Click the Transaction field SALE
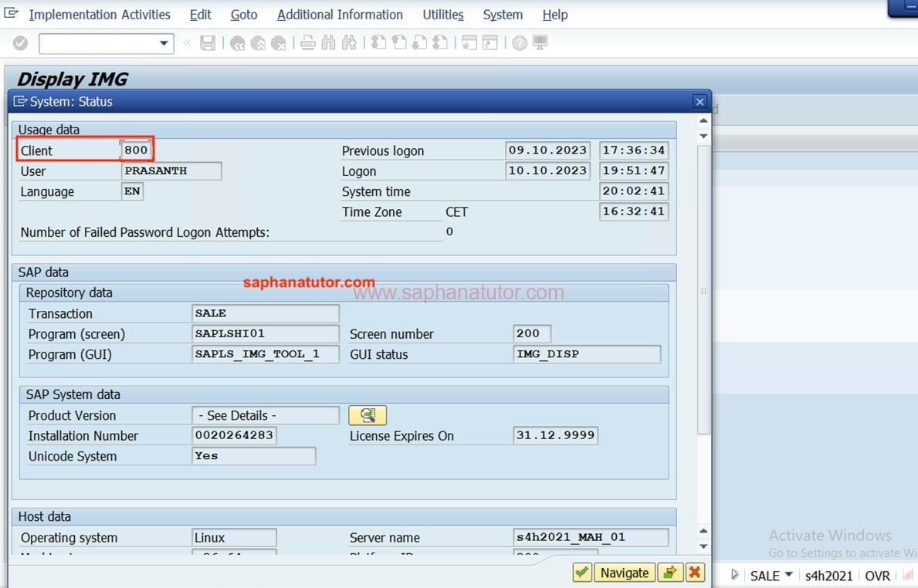 [x=266, y=313]
